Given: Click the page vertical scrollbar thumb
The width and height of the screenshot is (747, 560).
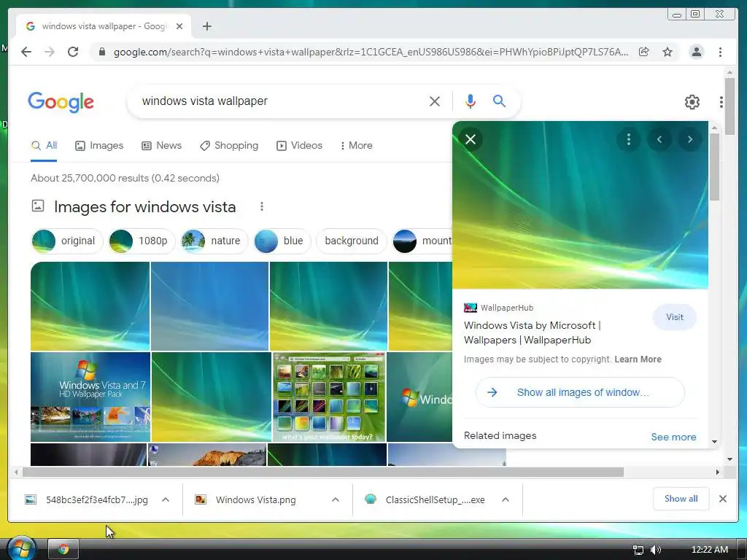Looking at the screenshot, I should (x=729, y=106).
